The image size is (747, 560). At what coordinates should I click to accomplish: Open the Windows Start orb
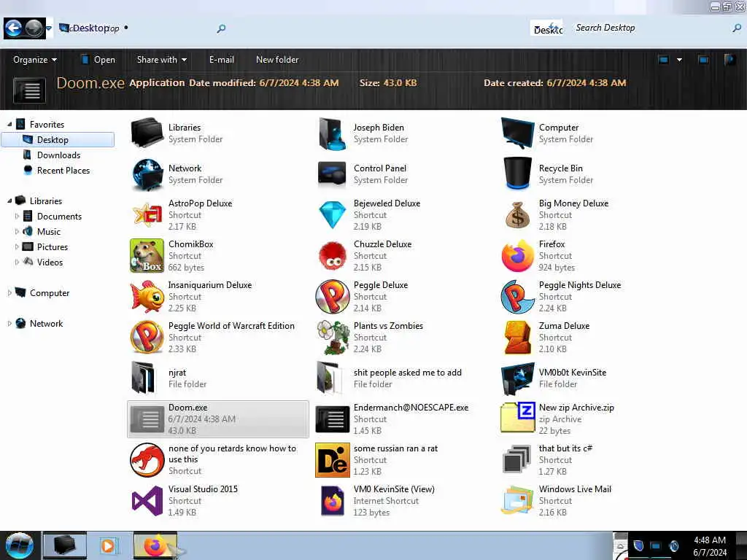click(20, 545)
